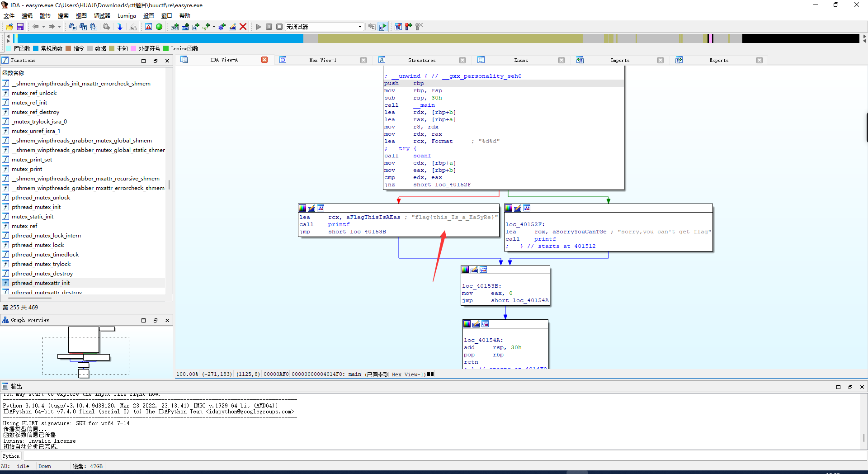
Task: Click the blue down-arrow jump icon
Action: 120,27
